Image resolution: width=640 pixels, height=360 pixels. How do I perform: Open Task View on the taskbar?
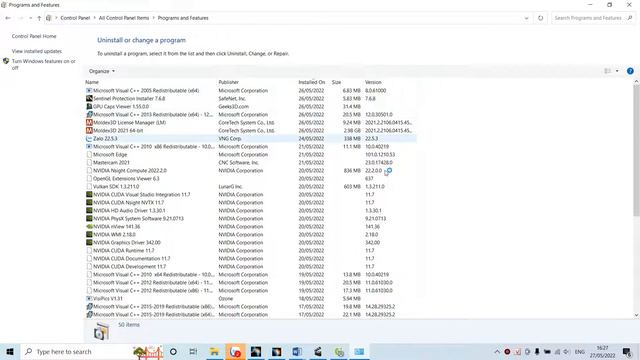point(193,351)
